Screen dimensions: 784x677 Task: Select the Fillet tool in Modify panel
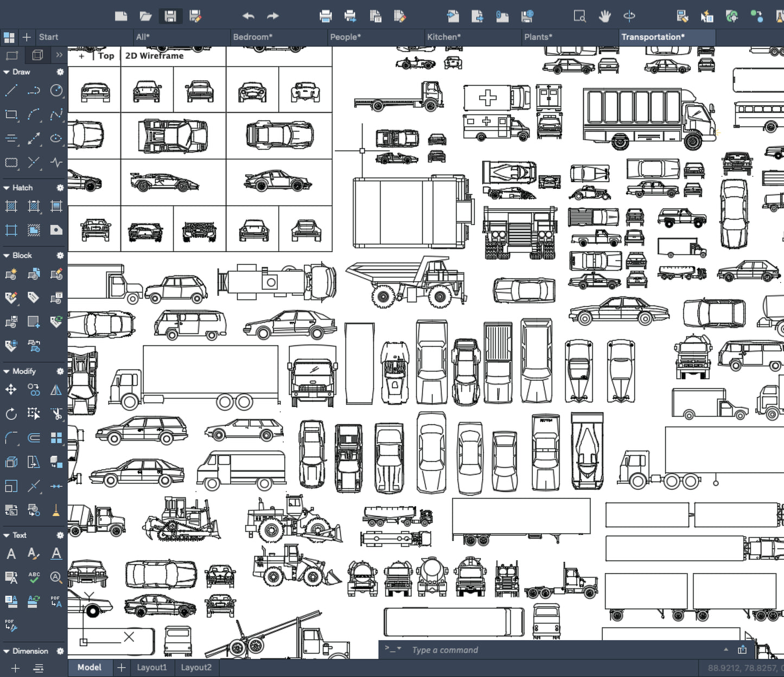pyautogui.click(x=11, y=438)
